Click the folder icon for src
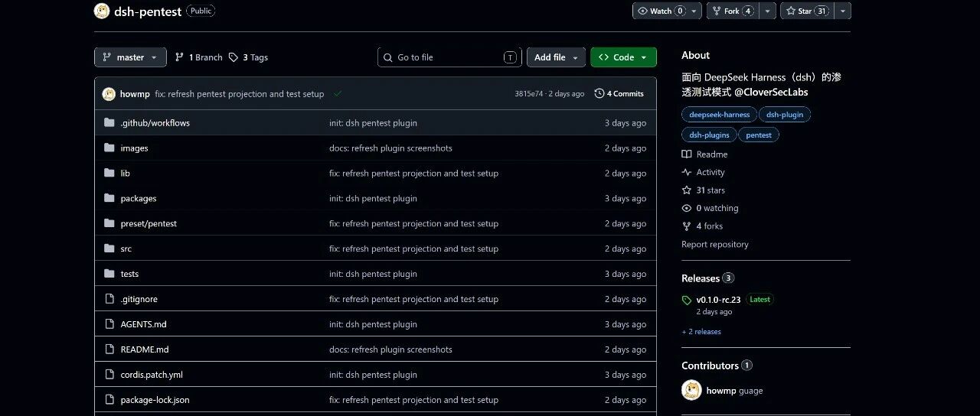Screen dimensions: 980x416 tap(109, 249)
